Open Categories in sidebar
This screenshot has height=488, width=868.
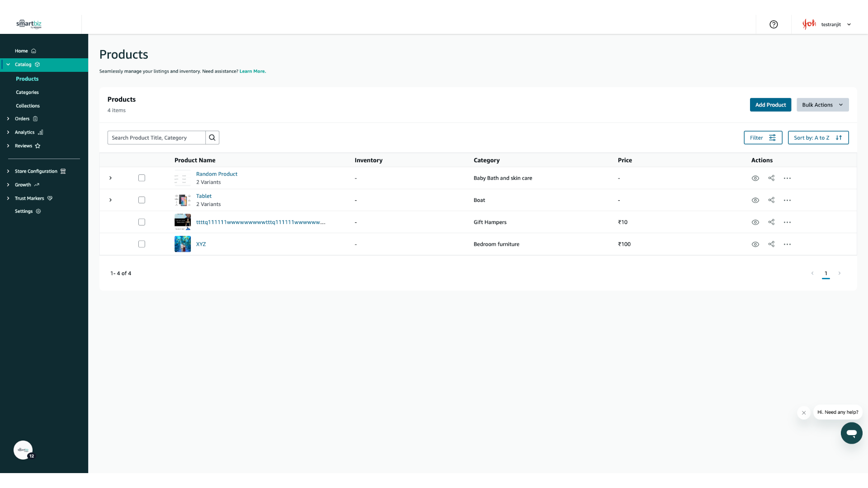[x=27, y=92]
